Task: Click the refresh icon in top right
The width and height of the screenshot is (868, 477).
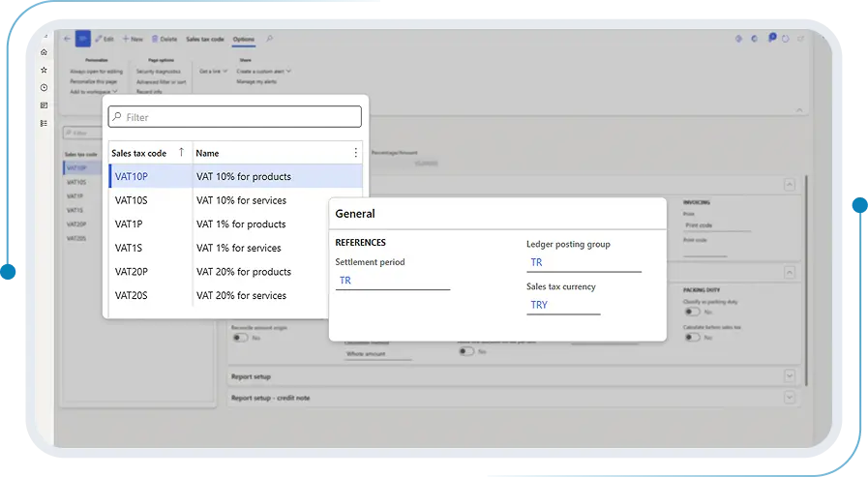Action: click(786, 39)
